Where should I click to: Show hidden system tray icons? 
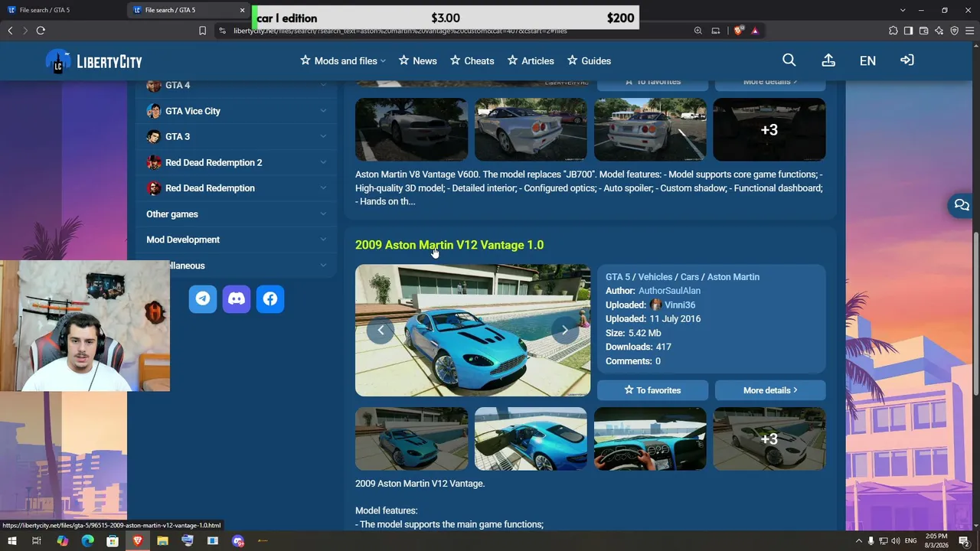(858, 541)
